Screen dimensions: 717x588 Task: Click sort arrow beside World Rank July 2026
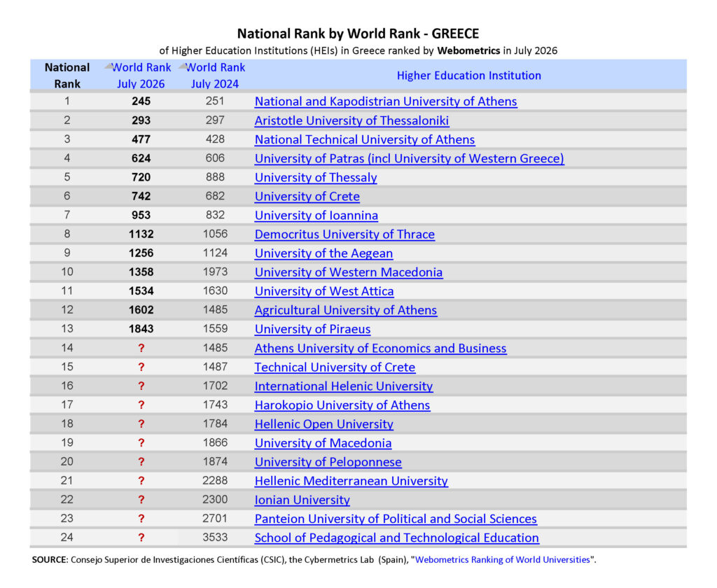109,66
